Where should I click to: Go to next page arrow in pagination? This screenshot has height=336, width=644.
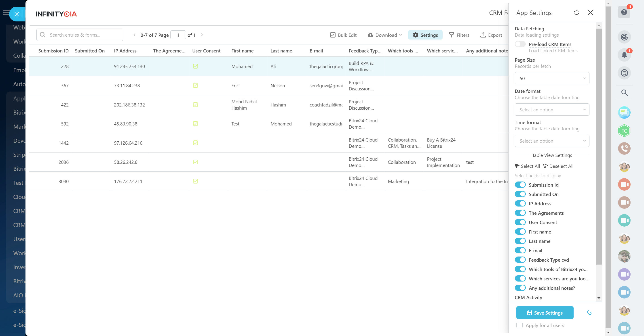[x=202, y=35]
